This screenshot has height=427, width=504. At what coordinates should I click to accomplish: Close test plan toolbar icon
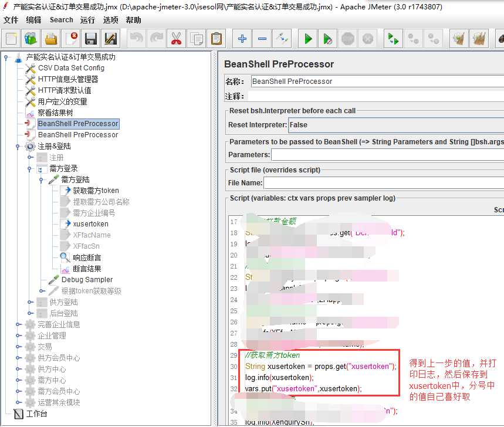pos(71,39)
